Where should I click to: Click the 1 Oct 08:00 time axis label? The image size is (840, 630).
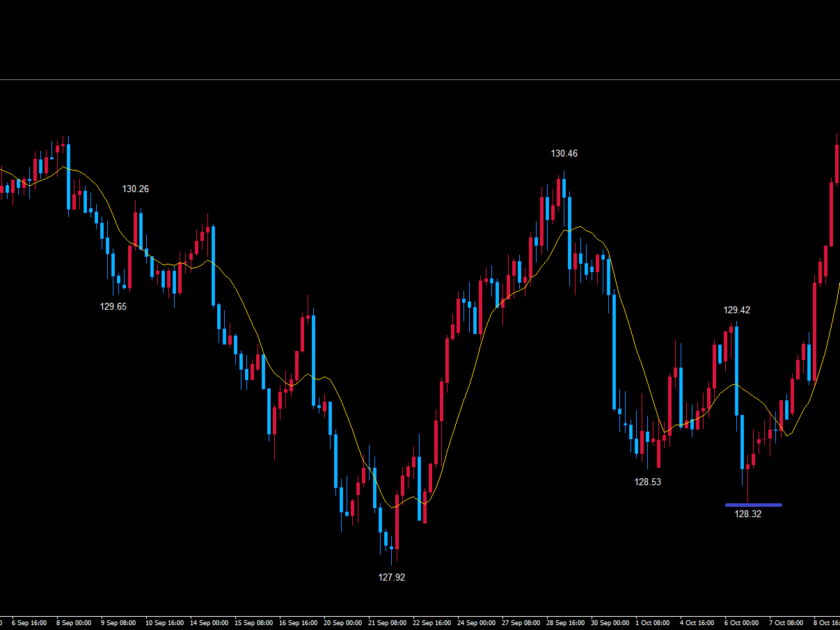pyautogui.click(x=655, y=622)
